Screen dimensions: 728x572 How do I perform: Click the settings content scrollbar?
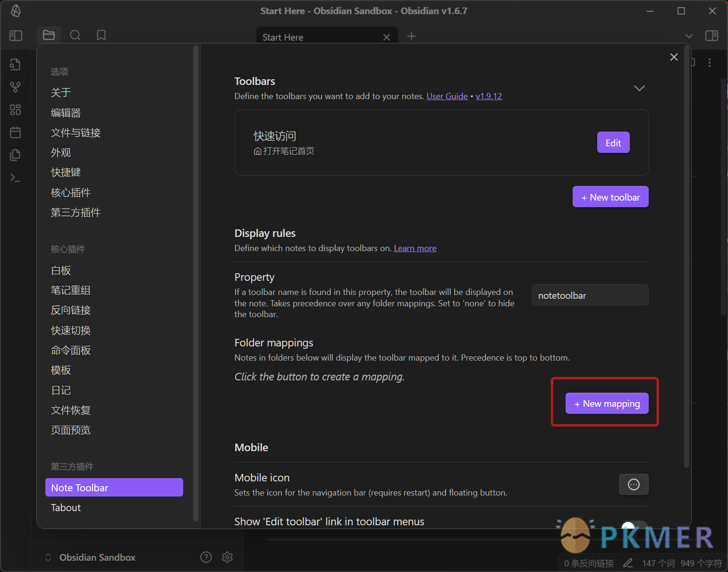pyautogui.click(x=686, y=257)
